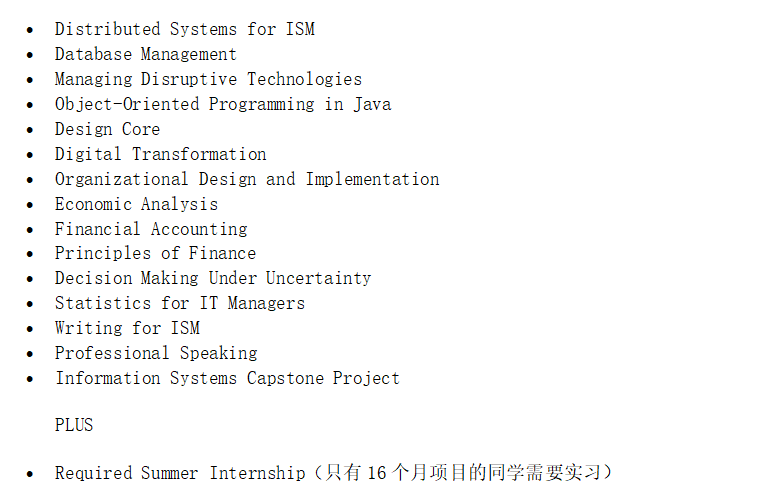
Task: Click the bullet before "Writing for ISM"
Action: click(30, 330)
